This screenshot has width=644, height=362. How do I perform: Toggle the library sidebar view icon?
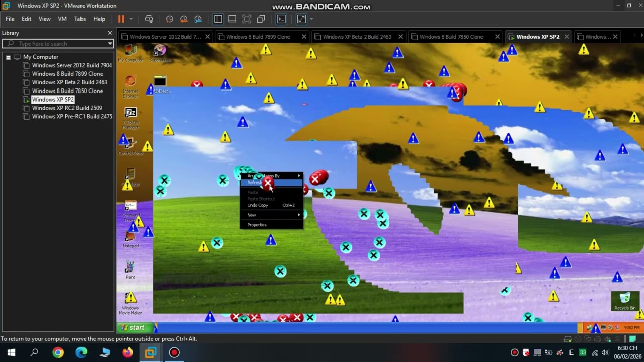click(218, 19)
